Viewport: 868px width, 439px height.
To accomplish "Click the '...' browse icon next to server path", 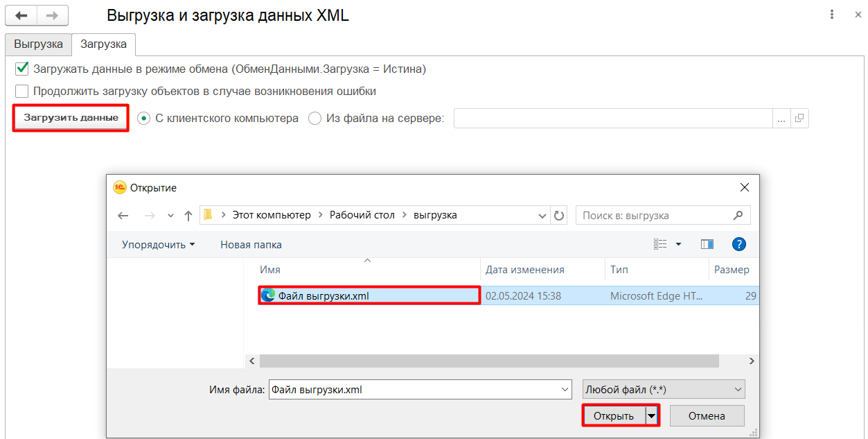I will click(x=781, y=118).
